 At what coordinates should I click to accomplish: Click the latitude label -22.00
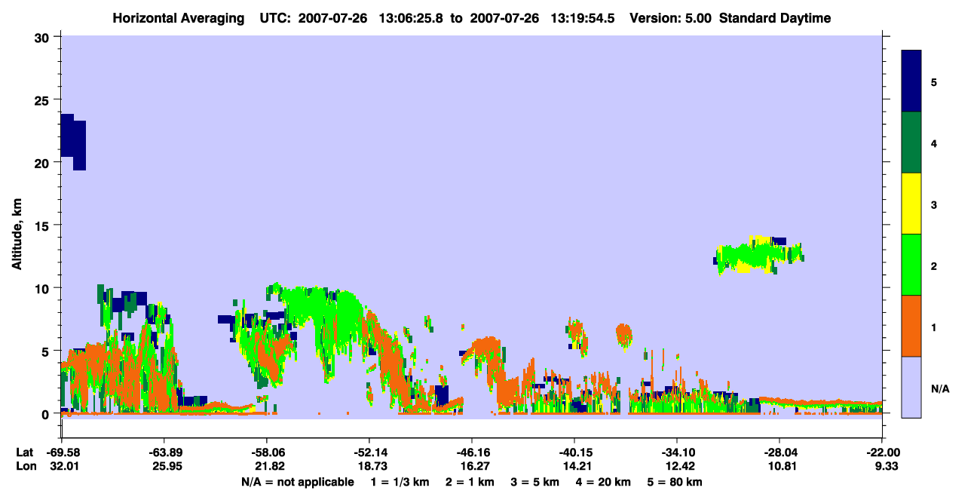[x=882, y=452]
